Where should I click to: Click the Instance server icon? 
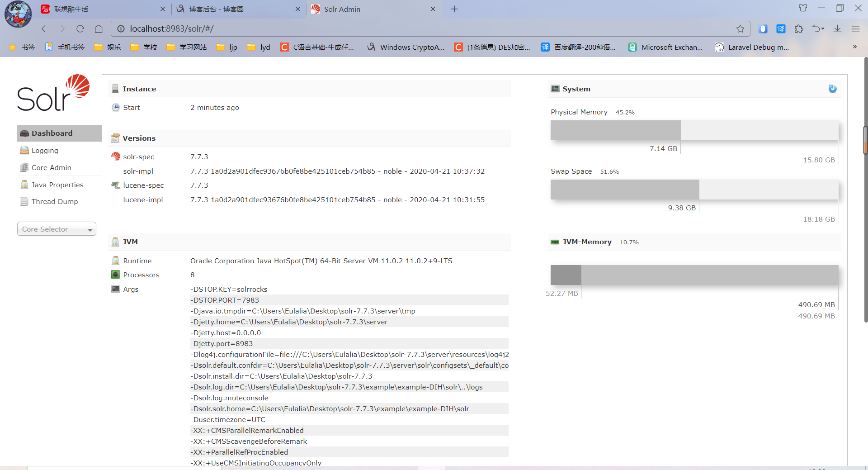[115, 89]
